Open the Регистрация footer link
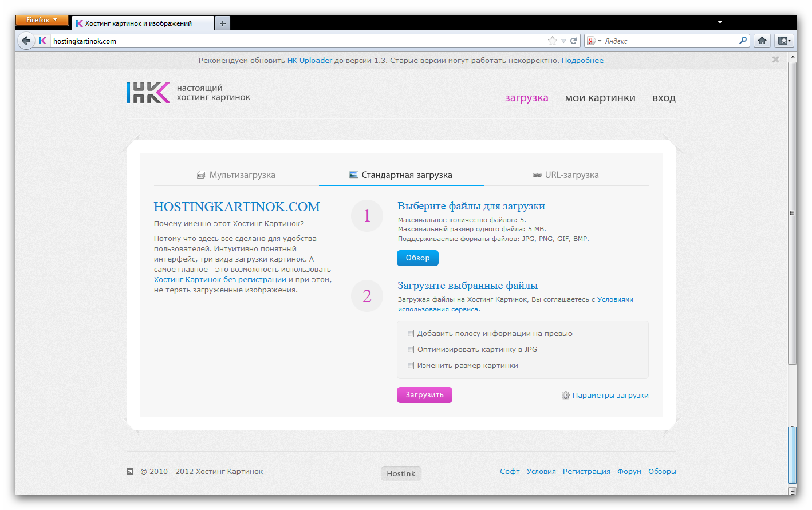 (586, 472)
